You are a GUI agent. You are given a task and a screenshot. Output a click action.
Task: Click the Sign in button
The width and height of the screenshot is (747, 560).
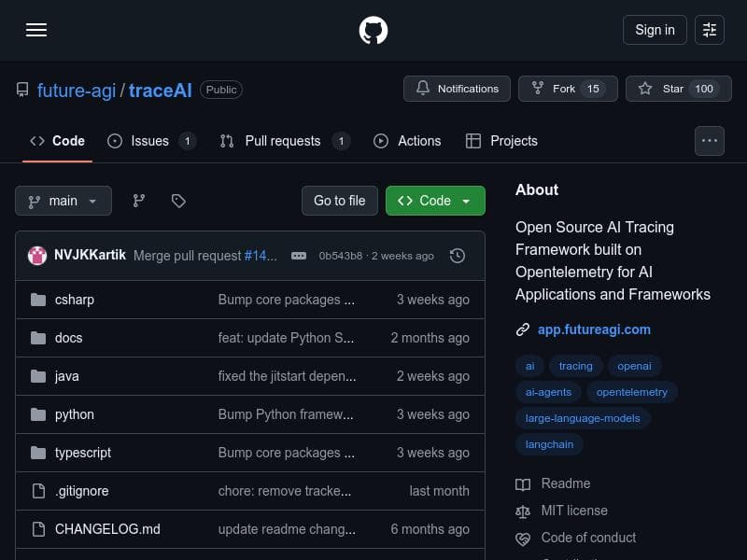click(x=655, y=30)
